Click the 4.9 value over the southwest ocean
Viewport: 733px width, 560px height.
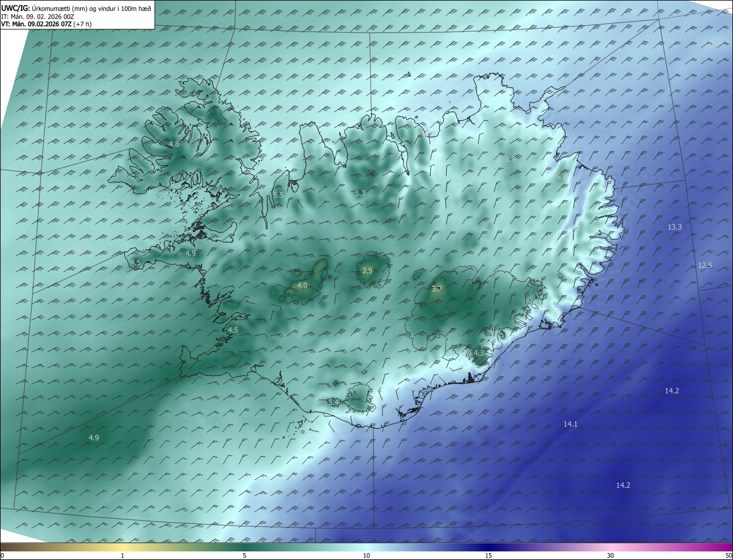point(93,438)
